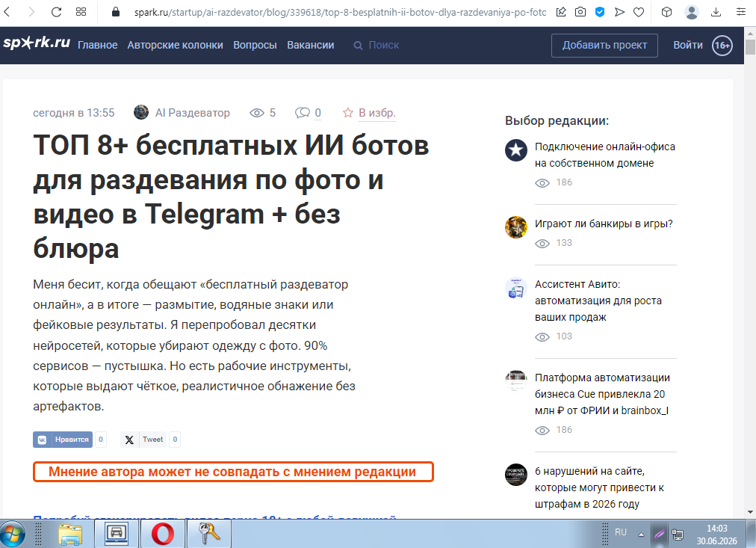Open the Главное menu item
The width and height of the screenshot is (756, 548).
click(x=97, y=45)
